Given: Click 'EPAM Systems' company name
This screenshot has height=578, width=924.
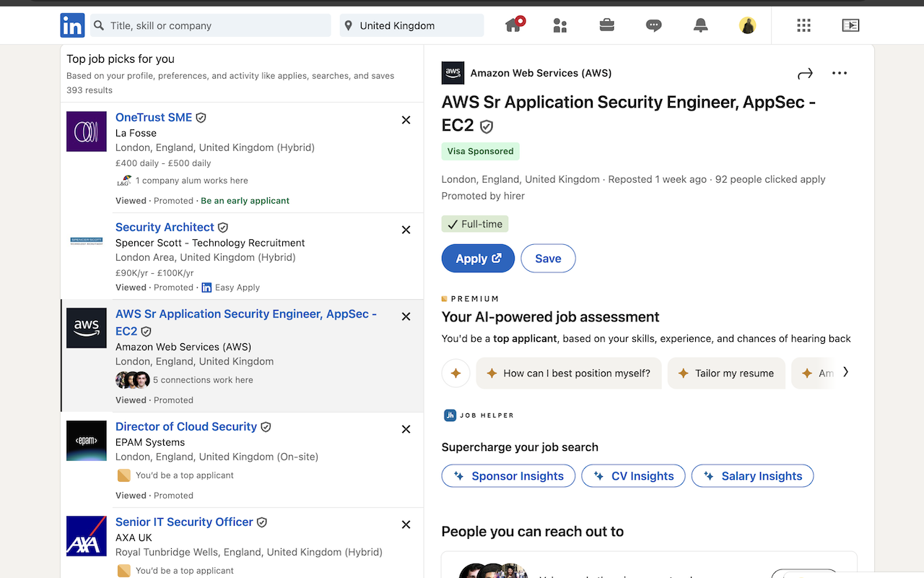Looking at the screenshot, I should coord(150,442).
